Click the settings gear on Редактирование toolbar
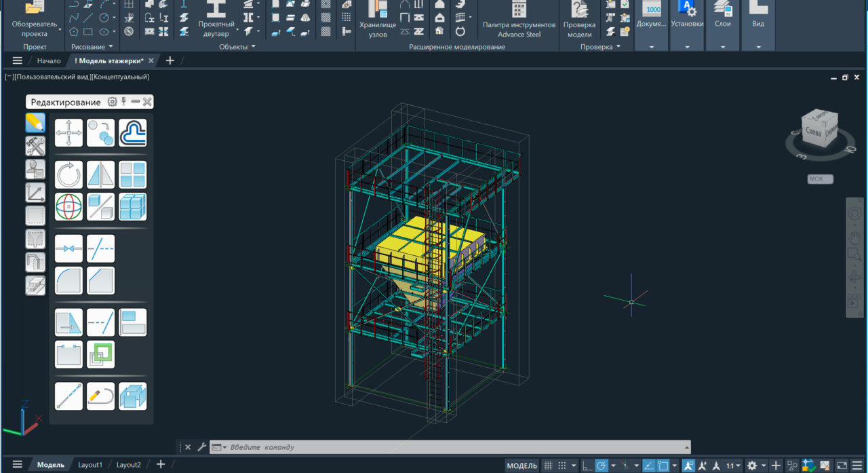868x473 pixels. (112, 102)
